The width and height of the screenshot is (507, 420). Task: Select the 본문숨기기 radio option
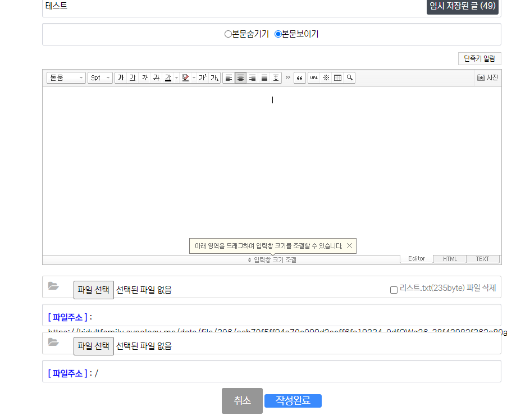(x=228, y=34)
